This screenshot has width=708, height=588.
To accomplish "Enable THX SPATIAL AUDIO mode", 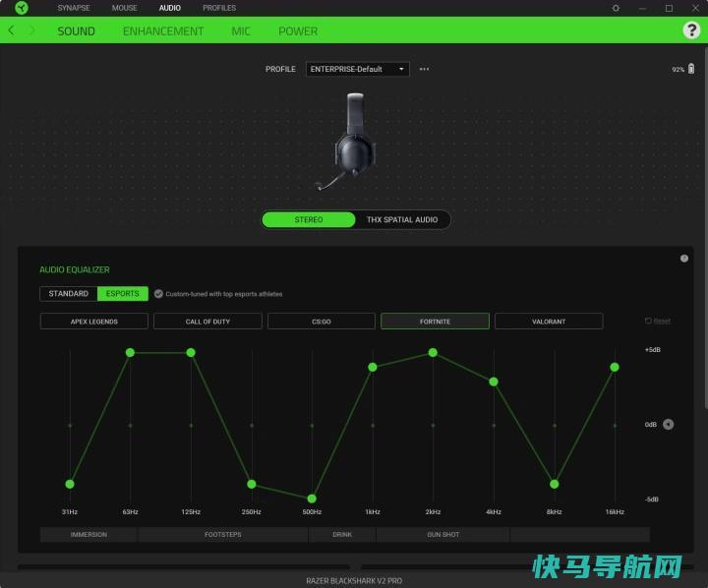I will point(402,219).
